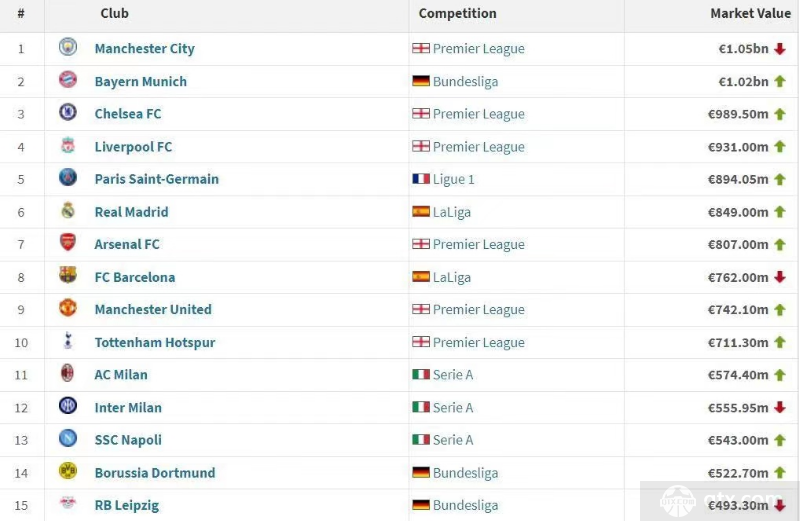800x521 pixels.
Task: Select the Chelsea FC crest icon
Action: tap(68, 112)
